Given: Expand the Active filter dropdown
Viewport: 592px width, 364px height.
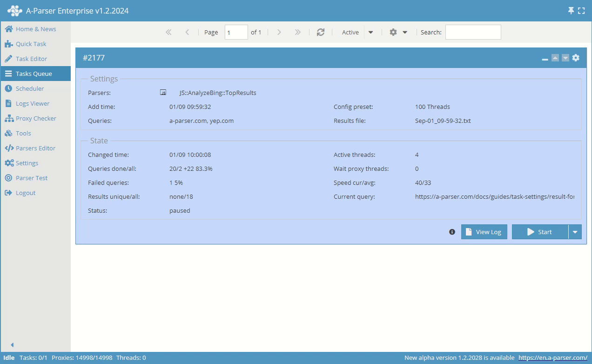Looking at the screenshot, I should pos(370,32).
